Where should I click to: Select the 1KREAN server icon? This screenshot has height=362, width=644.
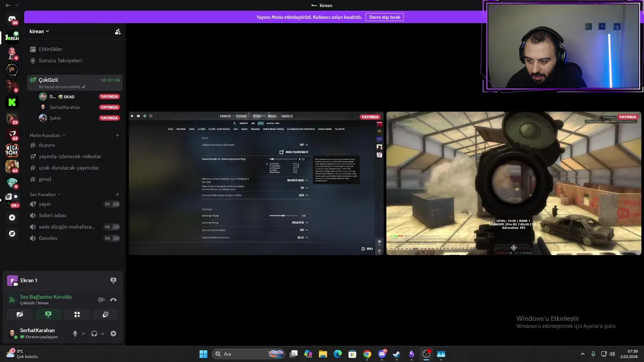12,37
